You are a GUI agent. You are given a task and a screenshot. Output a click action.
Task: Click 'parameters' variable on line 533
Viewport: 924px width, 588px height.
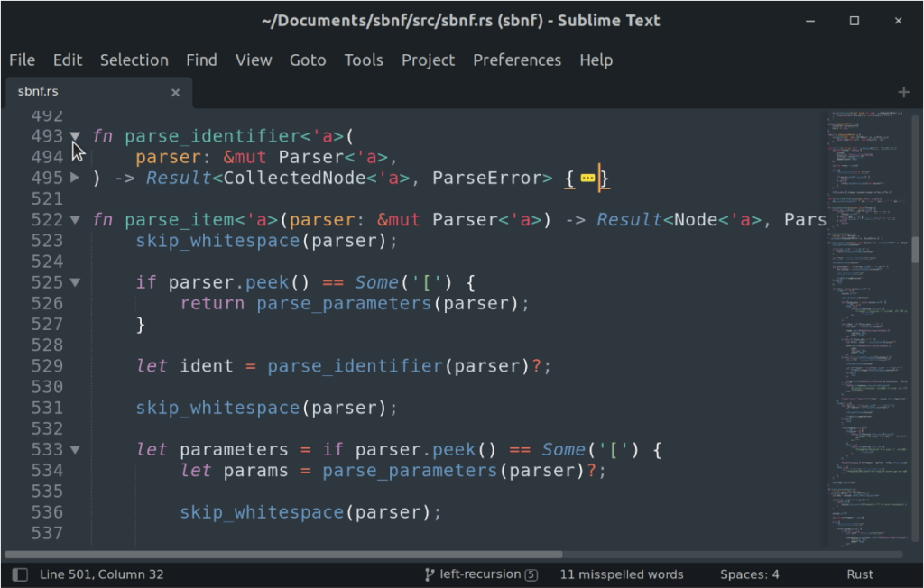pos(234,449)
